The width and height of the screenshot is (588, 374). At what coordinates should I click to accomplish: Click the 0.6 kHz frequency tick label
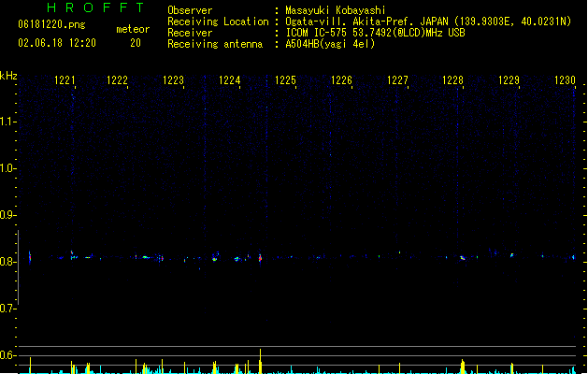[x=7, y=355]
